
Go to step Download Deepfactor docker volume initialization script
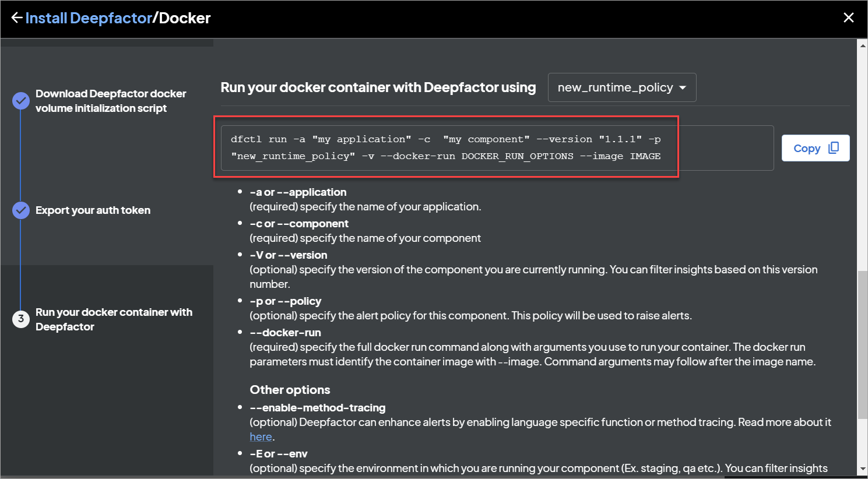click(x=111, y=101)
